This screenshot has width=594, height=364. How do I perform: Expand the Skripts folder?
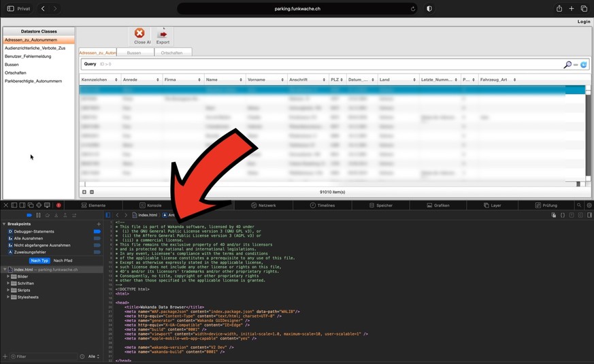[8, 290]
